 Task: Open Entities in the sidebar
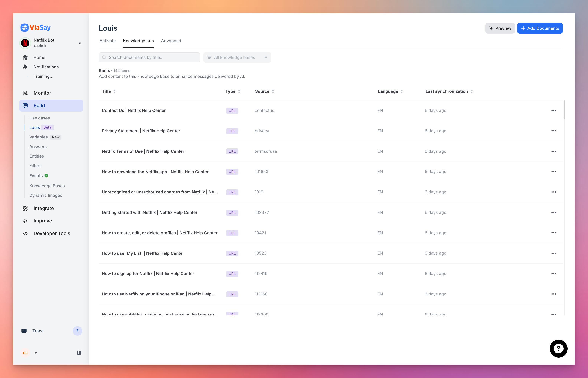[x=37, y=156]
